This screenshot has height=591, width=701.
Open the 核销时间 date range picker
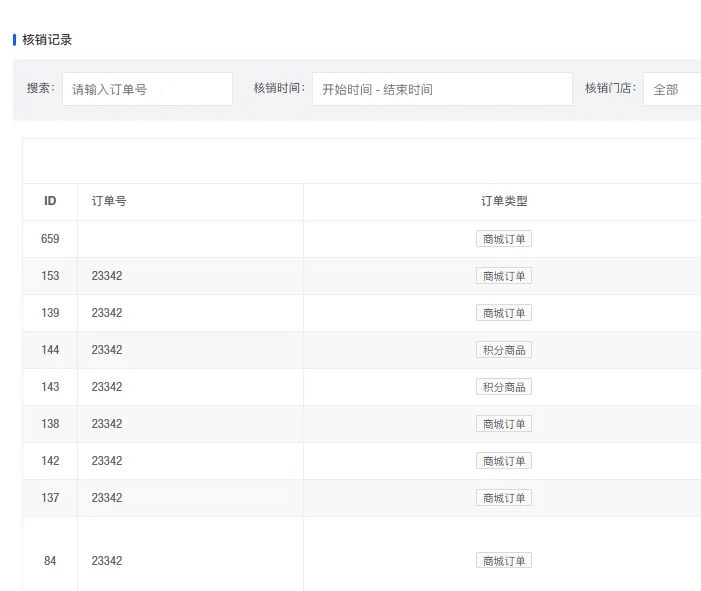(442, 89)
